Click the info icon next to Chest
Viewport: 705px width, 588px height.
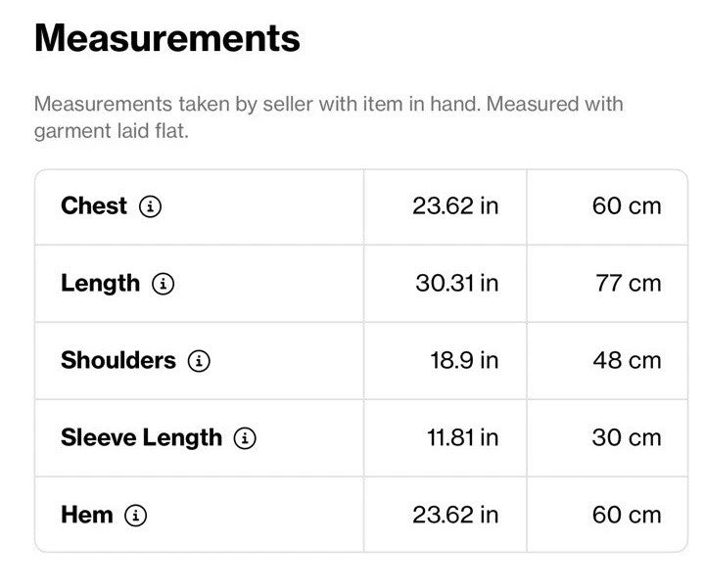(150, 206)
